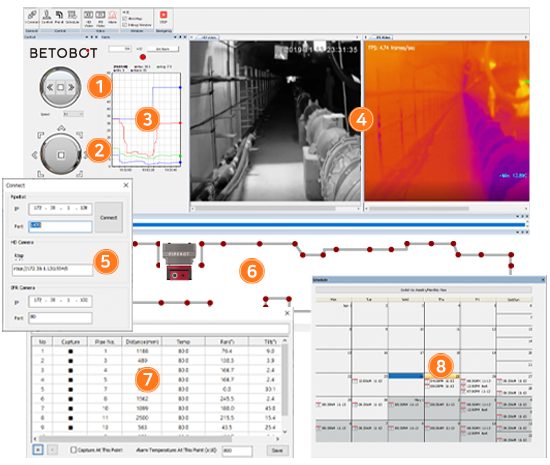Open the Schedule tool in the ribbon
Screen dimensions: 550x465
[x=72, y=15]
